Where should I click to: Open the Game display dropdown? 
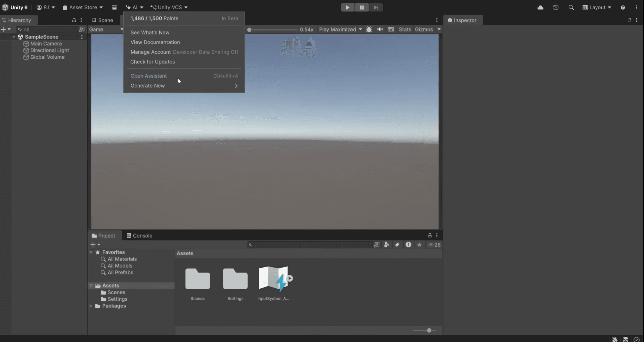[x=106, y=30]
